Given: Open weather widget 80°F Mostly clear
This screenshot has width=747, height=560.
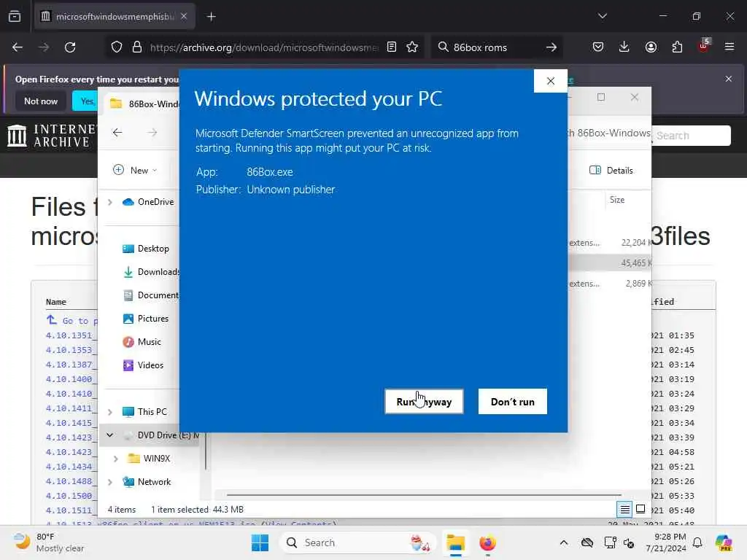Looking at the screenshot, I should click(47, 542).
